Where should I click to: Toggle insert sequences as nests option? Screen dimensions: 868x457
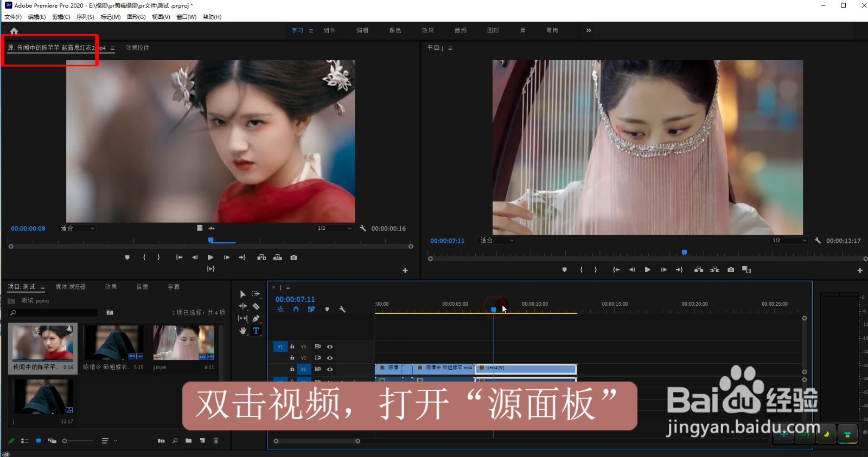coord(280,310)
